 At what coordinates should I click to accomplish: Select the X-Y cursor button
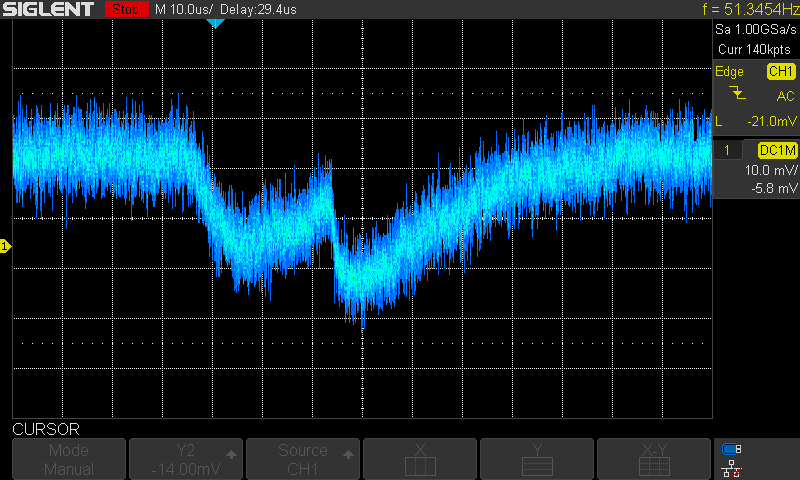point(654,459)
